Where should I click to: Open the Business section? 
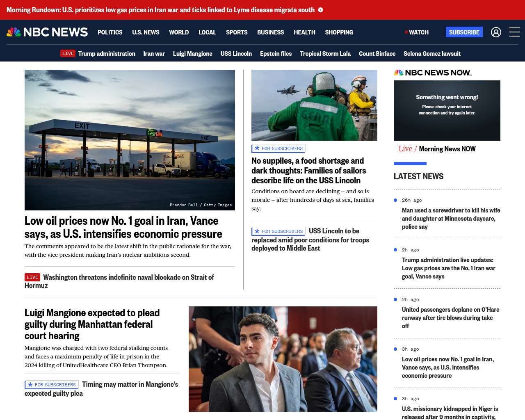coord(270,32)
